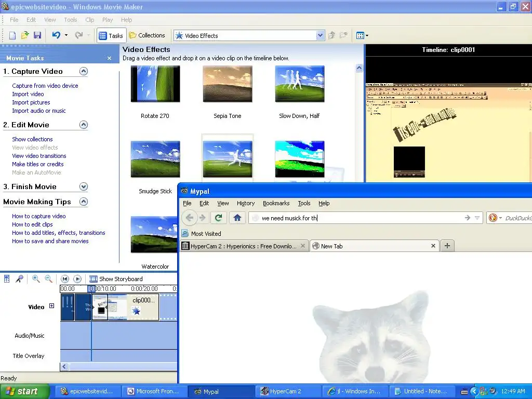Close the Movie Tasks pane
The image size is (532, 399).
[109, 58]
